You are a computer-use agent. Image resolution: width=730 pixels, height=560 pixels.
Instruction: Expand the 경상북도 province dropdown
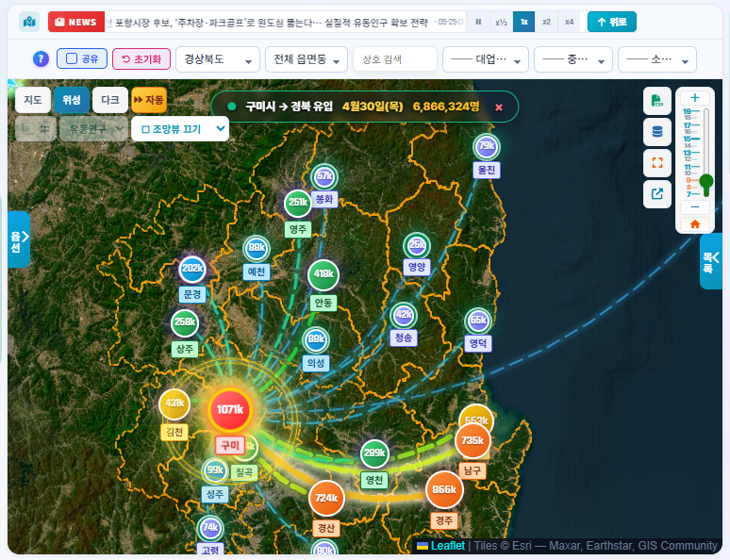[x=218, y=59]
